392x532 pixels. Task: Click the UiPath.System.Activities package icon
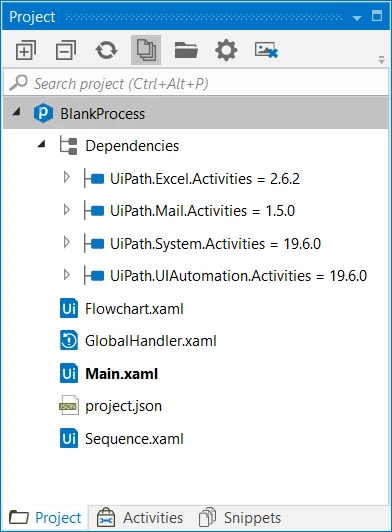(x=95, y=244)
